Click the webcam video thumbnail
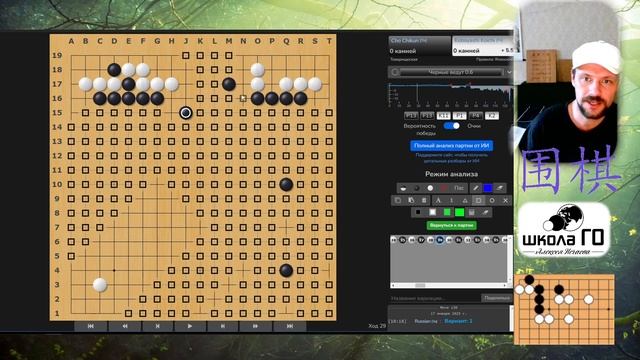Screen dimensions: 640x360 click(x=568, y=82)
